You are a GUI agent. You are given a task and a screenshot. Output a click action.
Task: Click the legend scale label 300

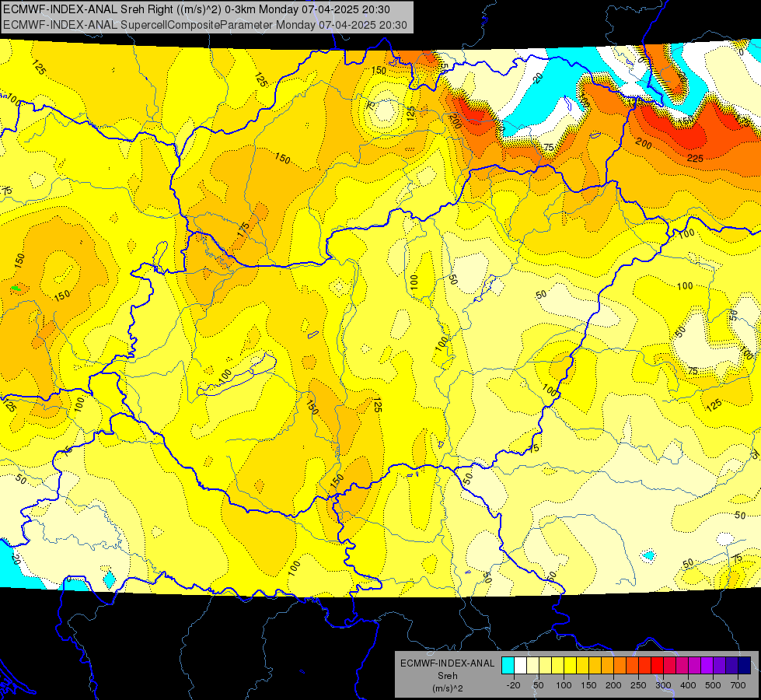663,685
